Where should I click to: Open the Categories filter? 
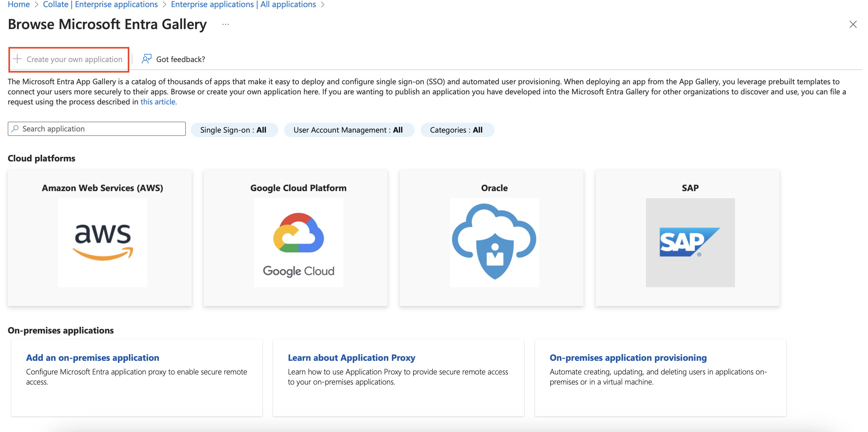pyautogui.click(x=457, y=130)
